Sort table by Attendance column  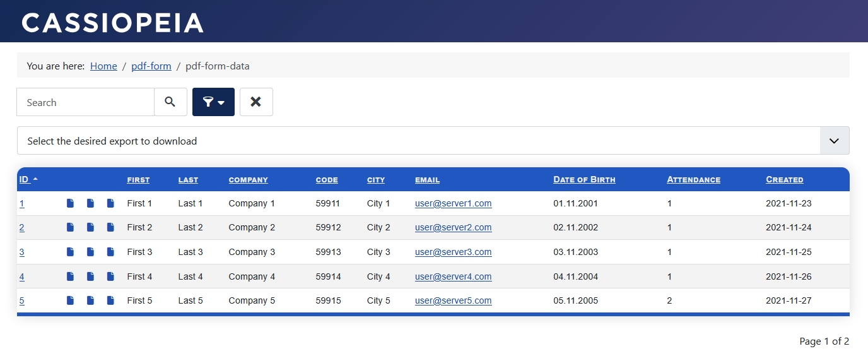tap(693, 179)
